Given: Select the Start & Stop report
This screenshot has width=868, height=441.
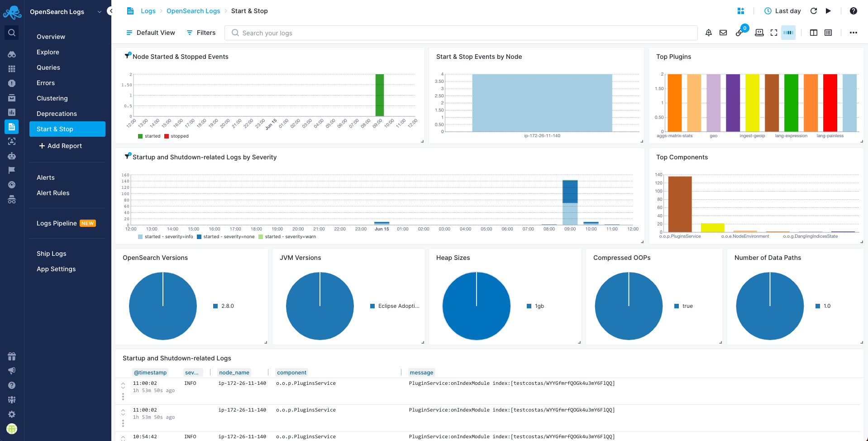Looking at the screenshot, I should point(67,129).
